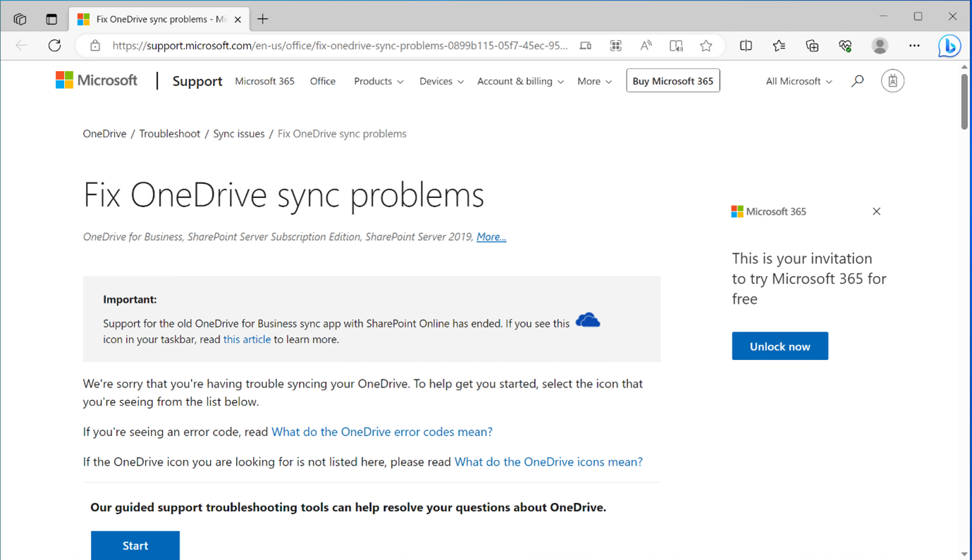Enter Immersive Reader mode
This screenshot has height=560, width=972.
[x=676, y=46]
